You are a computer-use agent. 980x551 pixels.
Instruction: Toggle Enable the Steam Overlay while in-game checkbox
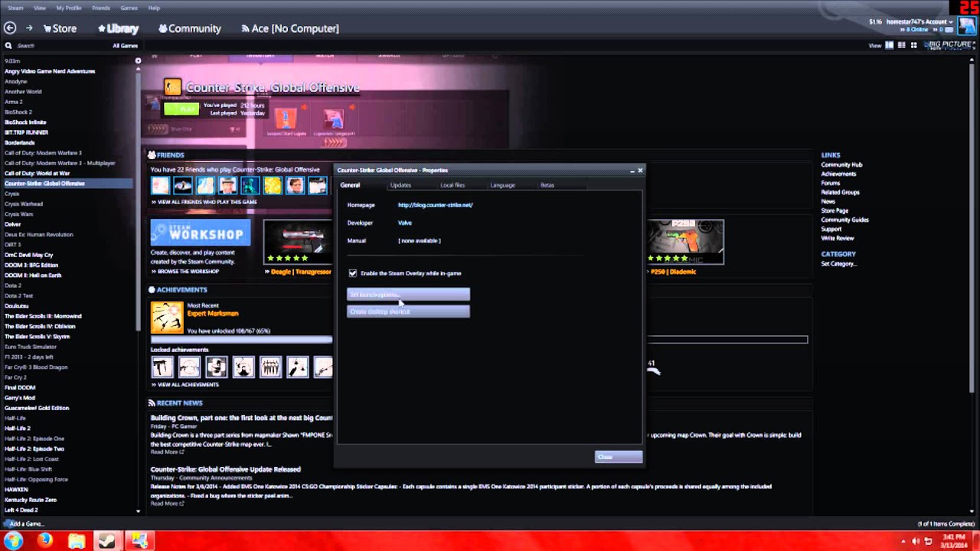[352, 273]
